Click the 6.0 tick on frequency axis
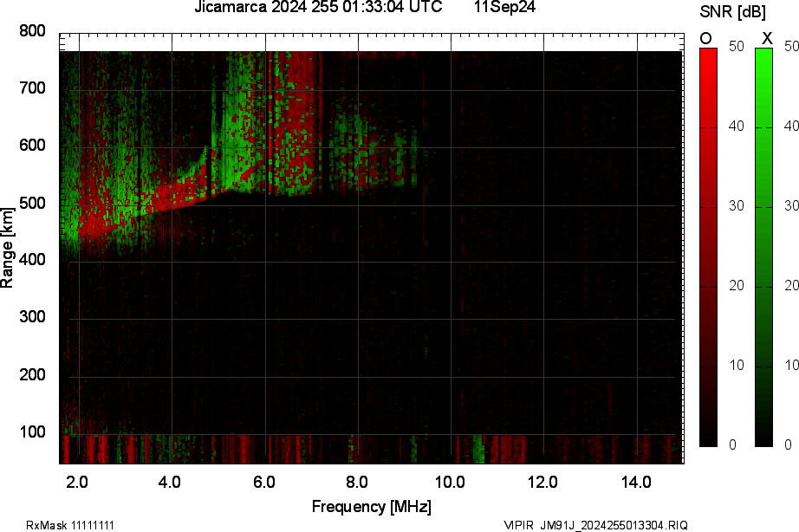The height and width of the screenshot is (532, 799). 264,482
